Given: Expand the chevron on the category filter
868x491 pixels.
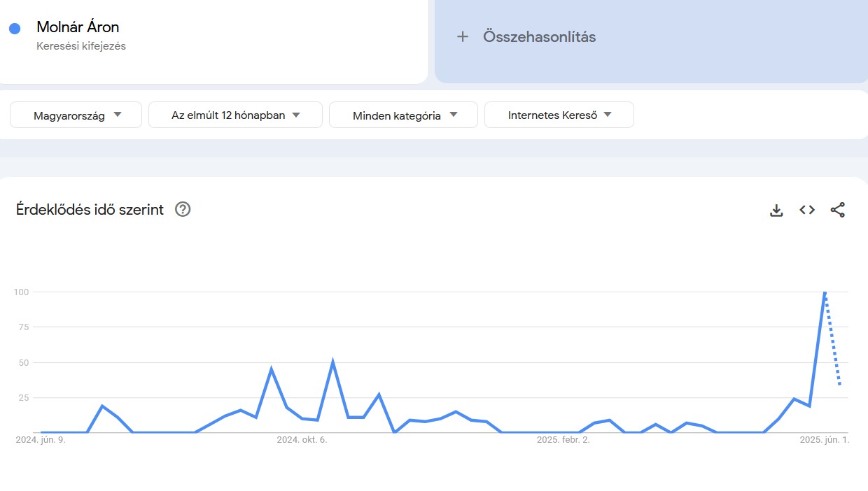Looking at the screenshot, I should pos(455,114).
